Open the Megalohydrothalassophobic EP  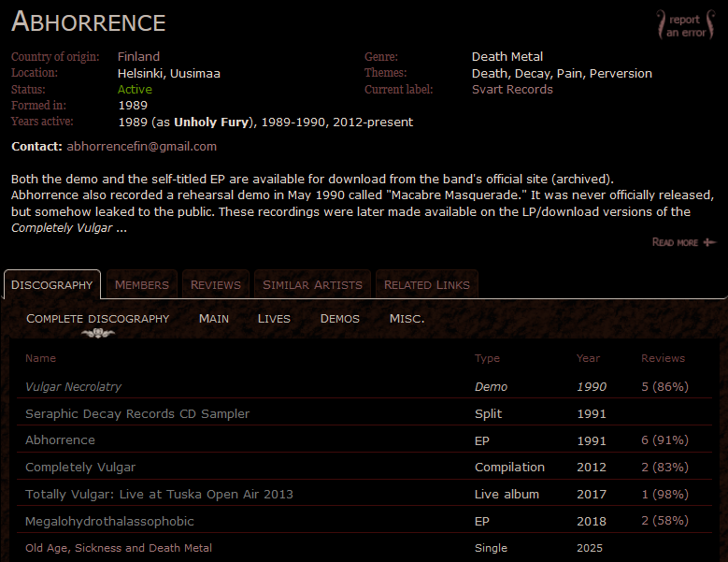pyautogui.click(x=109, y=521)
